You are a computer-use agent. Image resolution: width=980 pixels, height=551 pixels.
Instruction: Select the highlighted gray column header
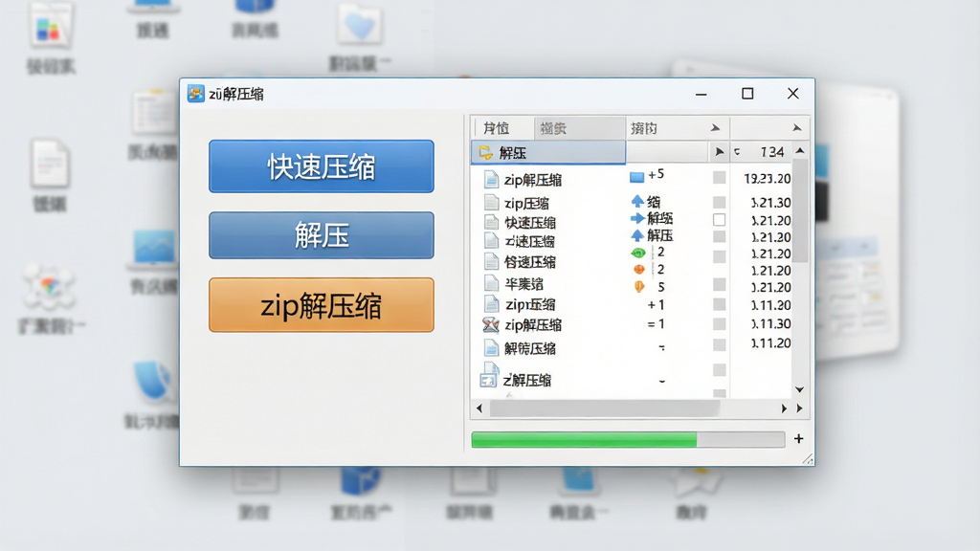pos(579,128)
